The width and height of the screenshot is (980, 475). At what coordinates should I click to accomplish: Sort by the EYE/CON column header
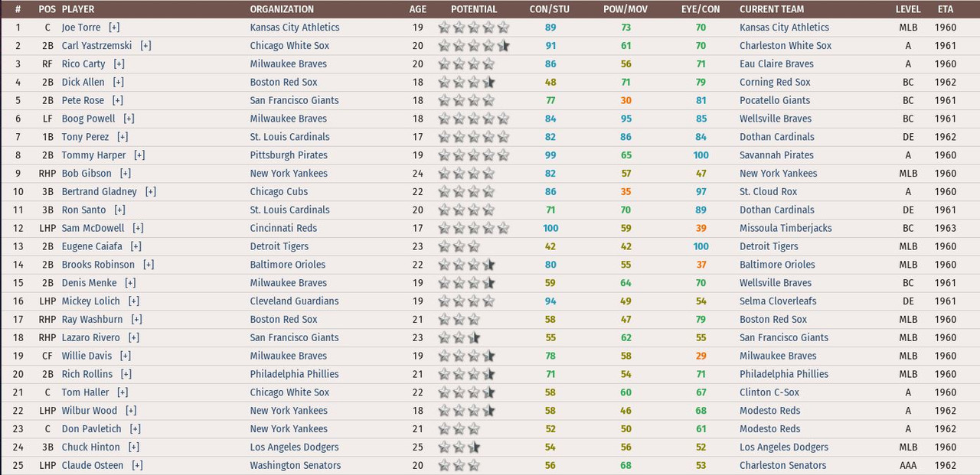(701, 9)
